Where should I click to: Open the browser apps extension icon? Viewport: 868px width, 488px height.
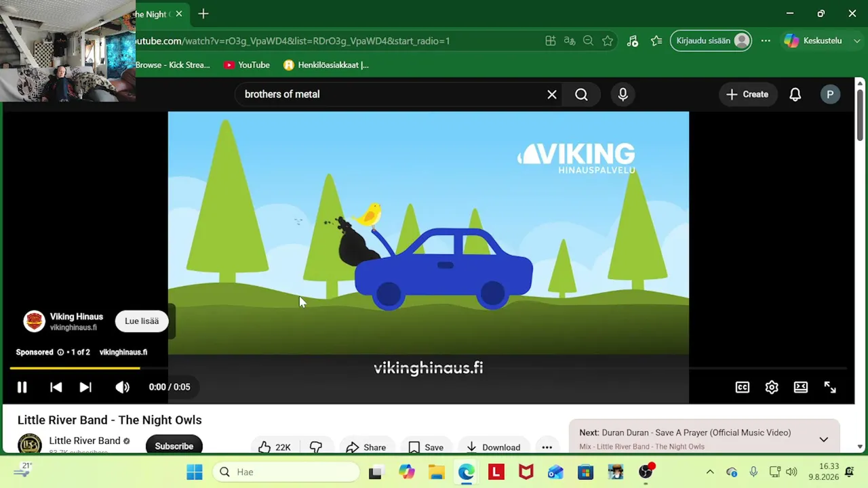(x=551, y=41)
